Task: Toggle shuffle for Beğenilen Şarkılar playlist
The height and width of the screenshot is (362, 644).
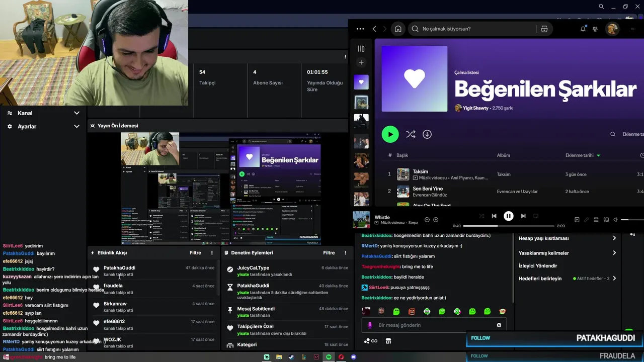Action: pyautogui.click(x=411, y=134)
